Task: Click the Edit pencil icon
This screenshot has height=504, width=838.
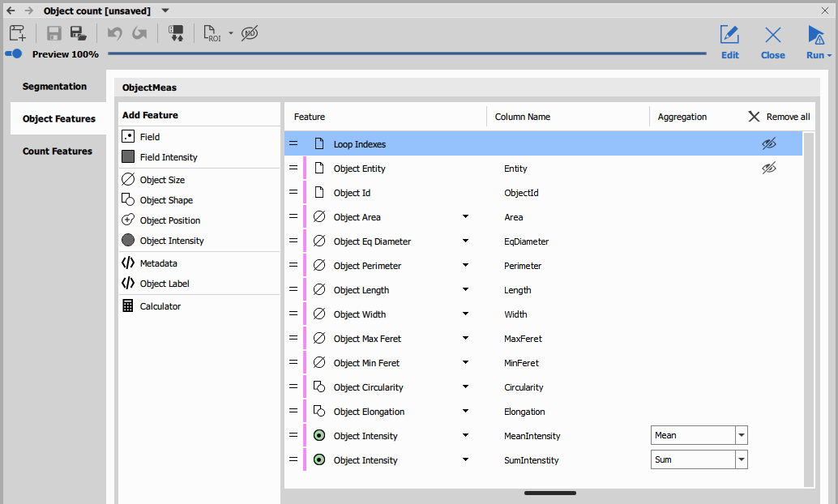Action: (729, 35)
